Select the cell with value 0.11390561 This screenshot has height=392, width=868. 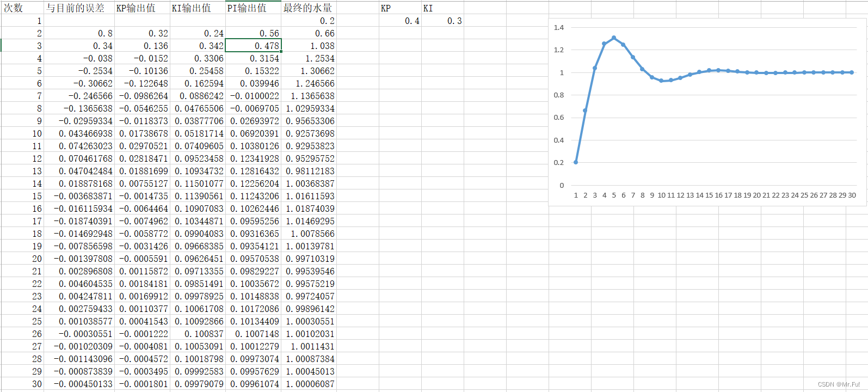click(x=198, y=196)
